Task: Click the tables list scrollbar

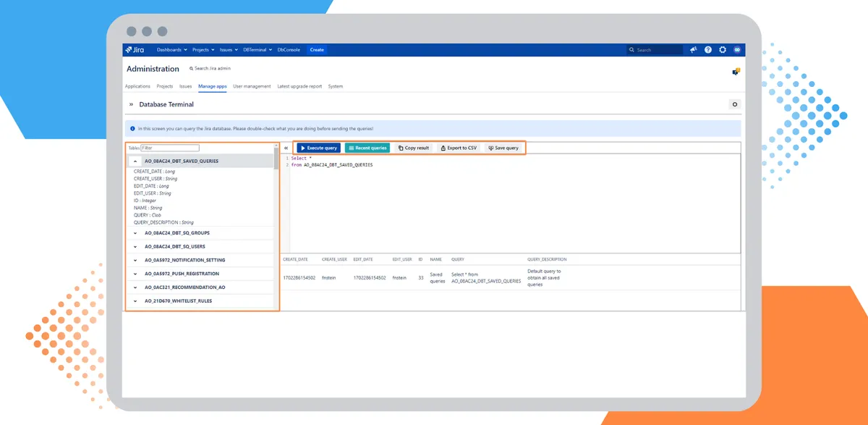Action: (276, 158)
